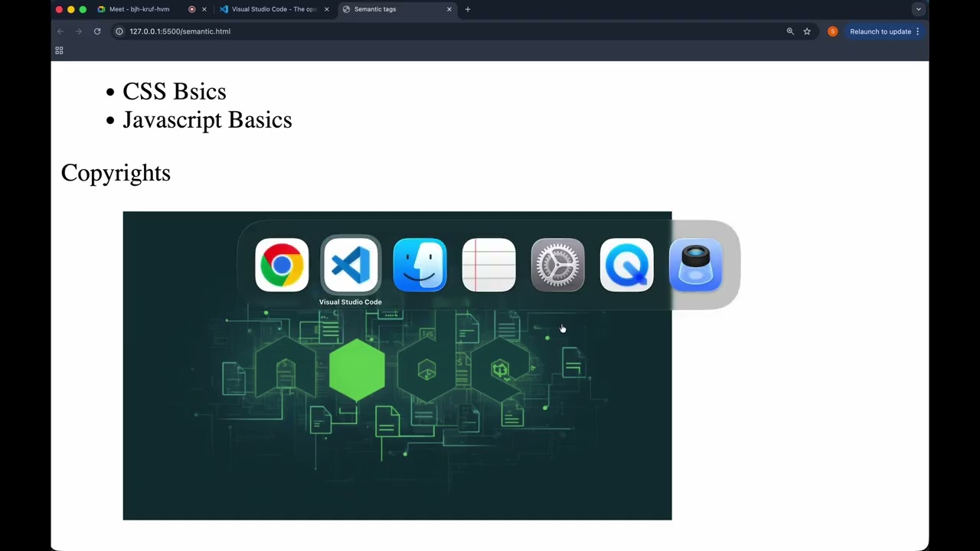Close the Semantic tags tab
980x551 pixels.
tap(449, 9)
